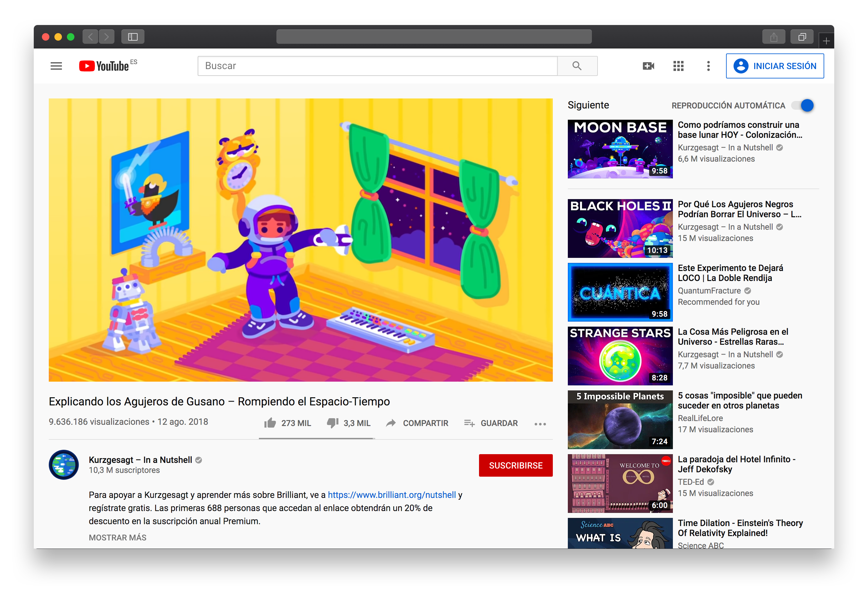This screenshot has width=868, height=597.
Task: Click the '9.636.186 visualizaciones' text
Action: (x=99, y=422)
